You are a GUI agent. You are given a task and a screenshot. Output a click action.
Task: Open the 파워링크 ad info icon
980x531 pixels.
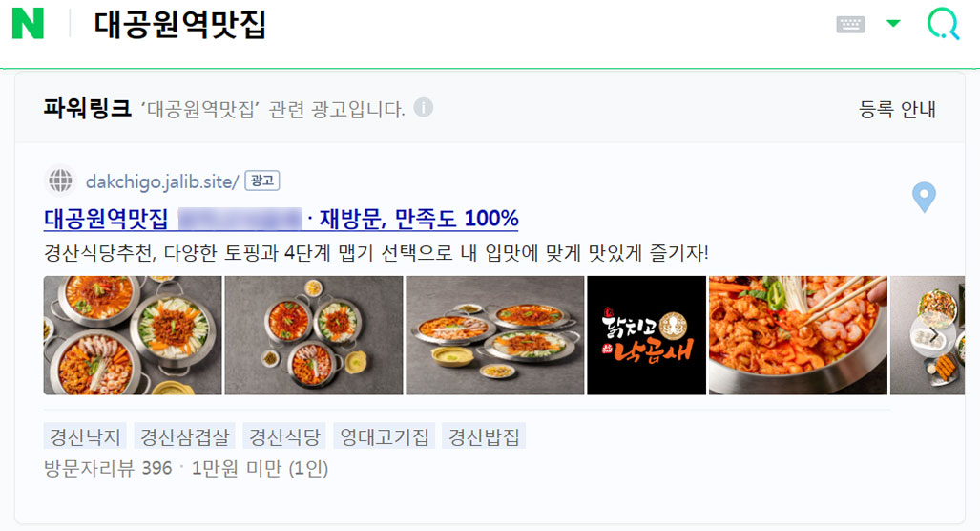pos(423,108)
